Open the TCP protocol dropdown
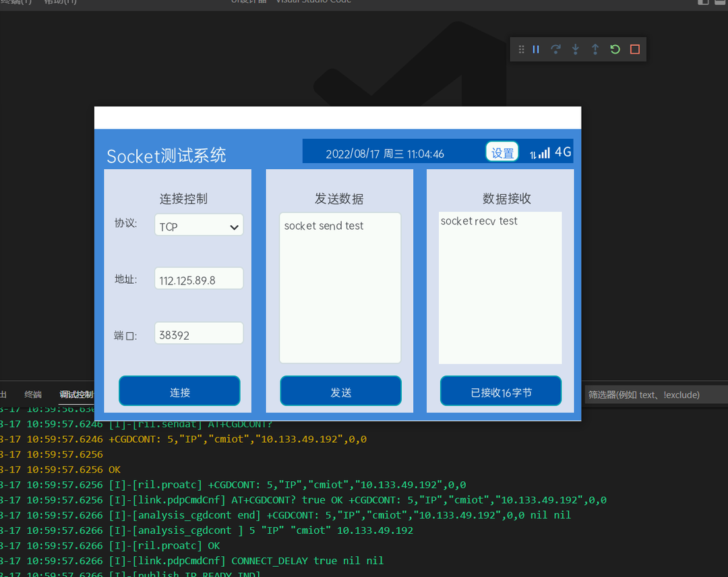Screen dimensions: 728x577 (x=199, y=224)
